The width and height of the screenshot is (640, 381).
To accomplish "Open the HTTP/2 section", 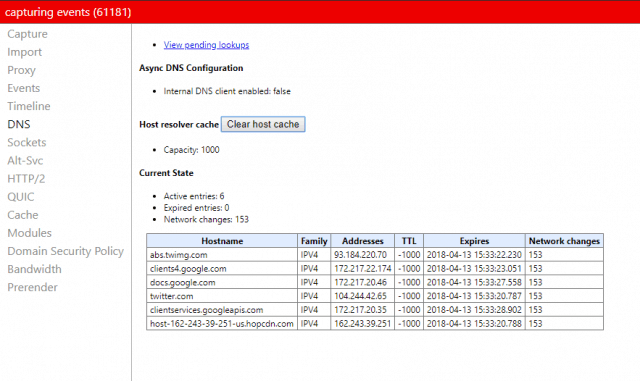I will 26,178.
